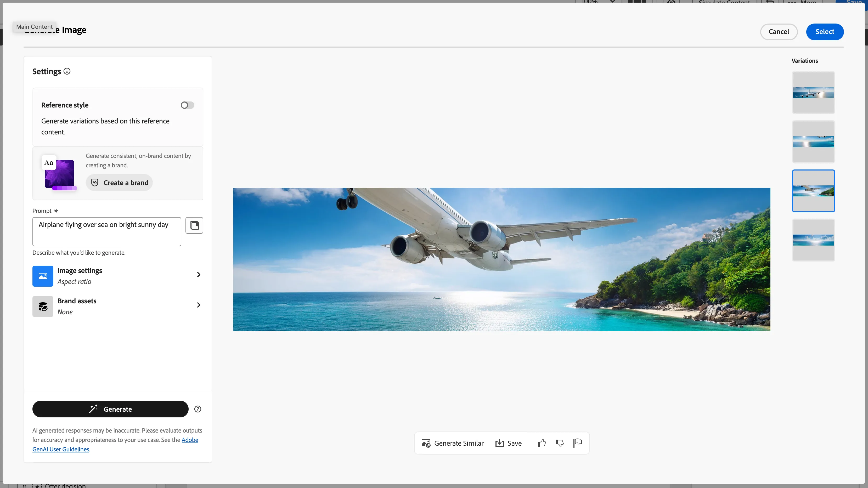Click the magic wand icon on Generate

[93, 409]
